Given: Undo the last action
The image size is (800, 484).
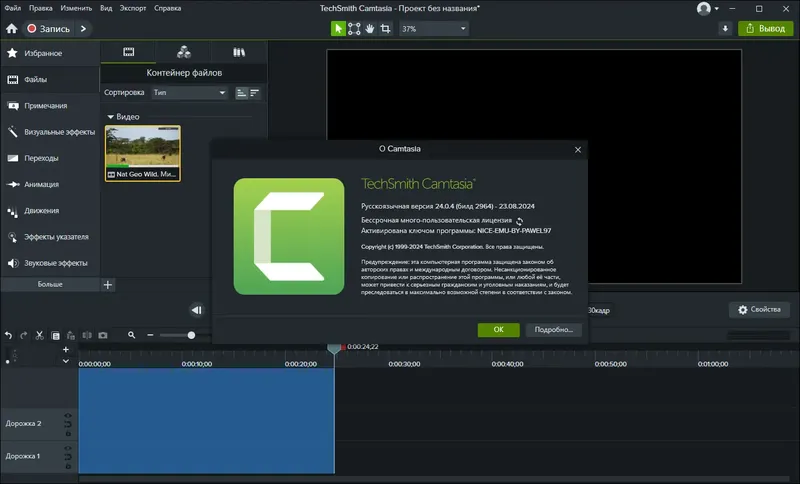Looking at the screenshot, I should (9, 336).
